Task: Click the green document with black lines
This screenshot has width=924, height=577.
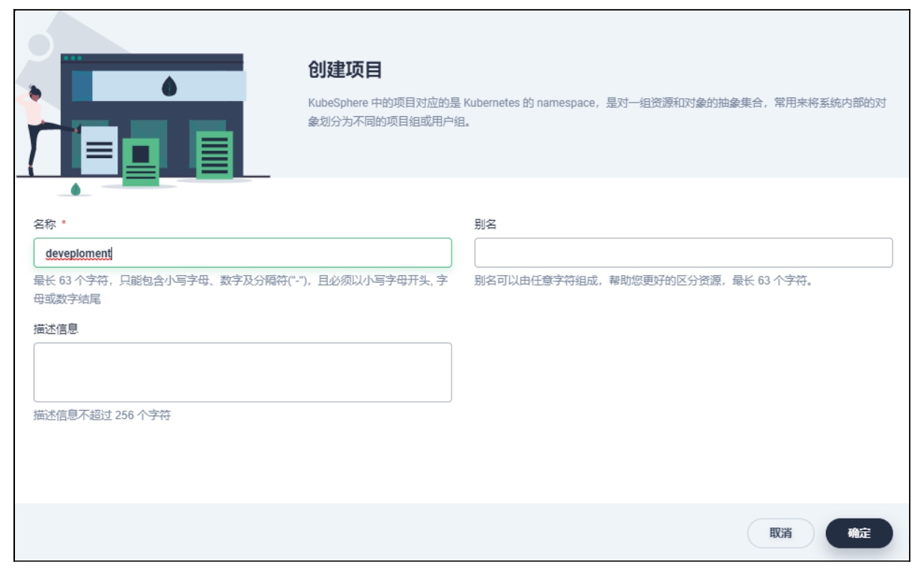Action: (x=214, y=154)
